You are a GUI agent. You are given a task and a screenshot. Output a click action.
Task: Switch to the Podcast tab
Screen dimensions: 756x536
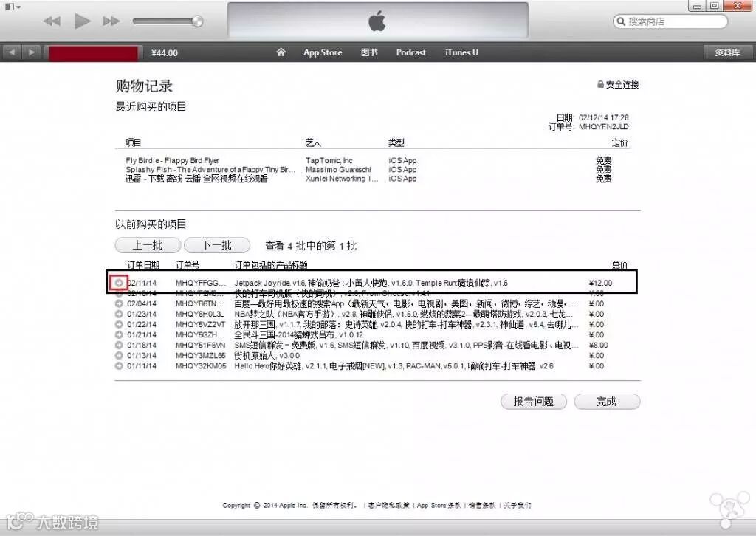(x=410, y=52)
